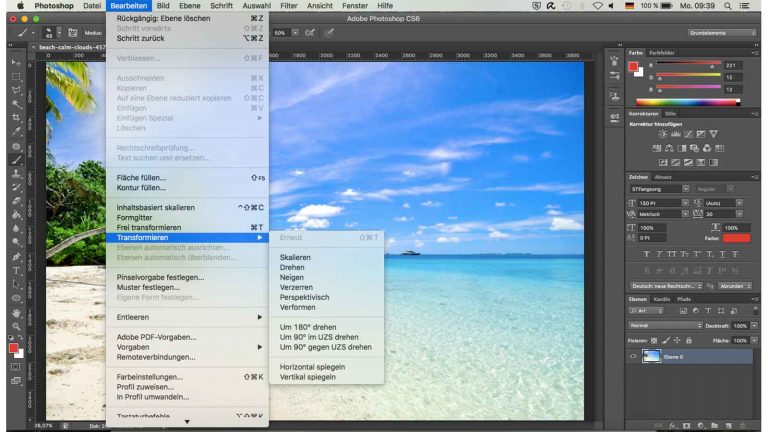Hide Ebene 0 layer with eye icon
This screenshot has width=768, height=432.
coord(633,356)
